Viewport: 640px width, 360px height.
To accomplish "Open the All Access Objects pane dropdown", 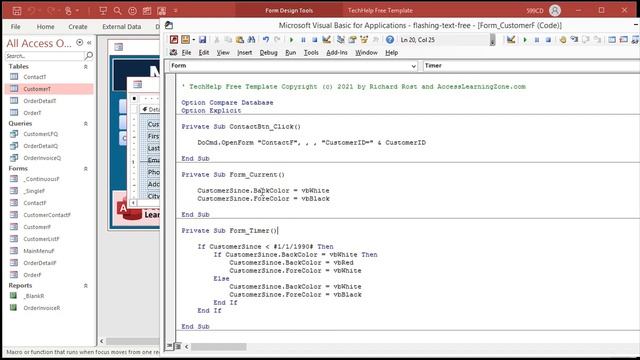I will pos(80,42).
